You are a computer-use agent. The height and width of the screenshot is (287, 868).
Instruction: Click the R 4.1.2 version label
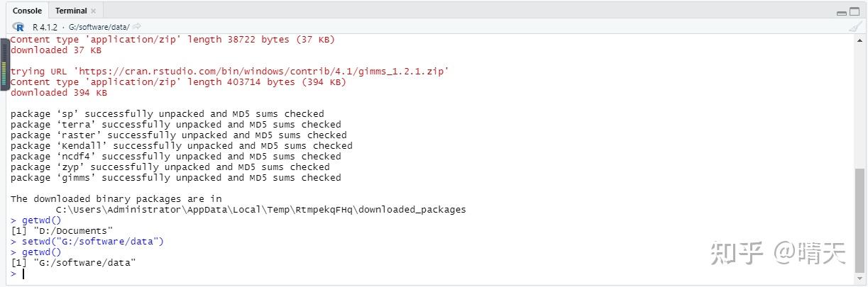click(45, 27)
